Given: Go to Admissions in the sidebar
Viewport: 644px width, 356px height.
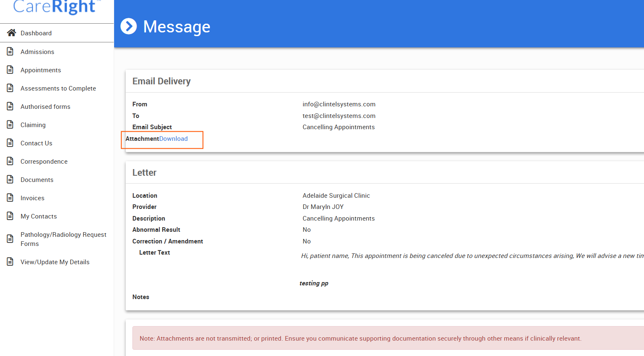Looking at the screenshot, I should [37, 52].
